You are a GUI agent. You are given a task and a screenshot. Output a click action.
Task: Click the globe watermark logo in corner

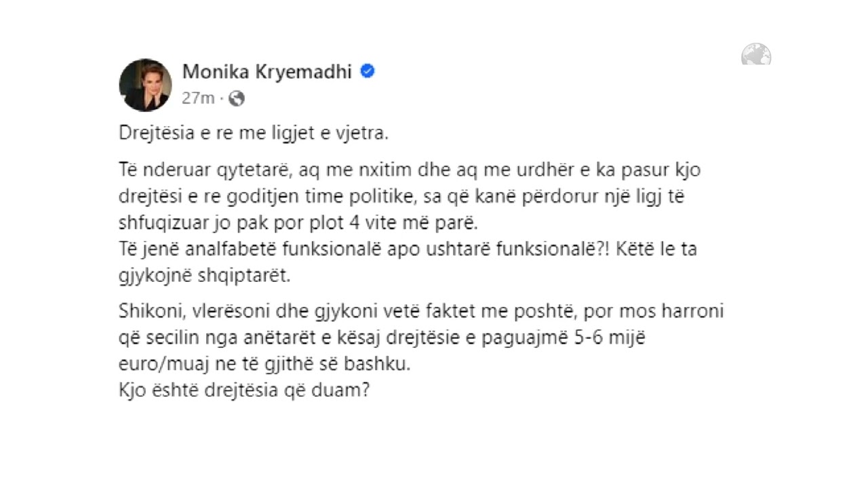755,54
